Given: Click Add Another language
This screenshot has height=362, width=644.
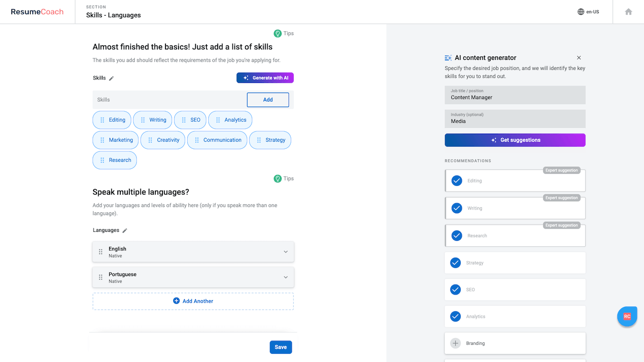Looking at the screenshot, I should coord(193,301).
